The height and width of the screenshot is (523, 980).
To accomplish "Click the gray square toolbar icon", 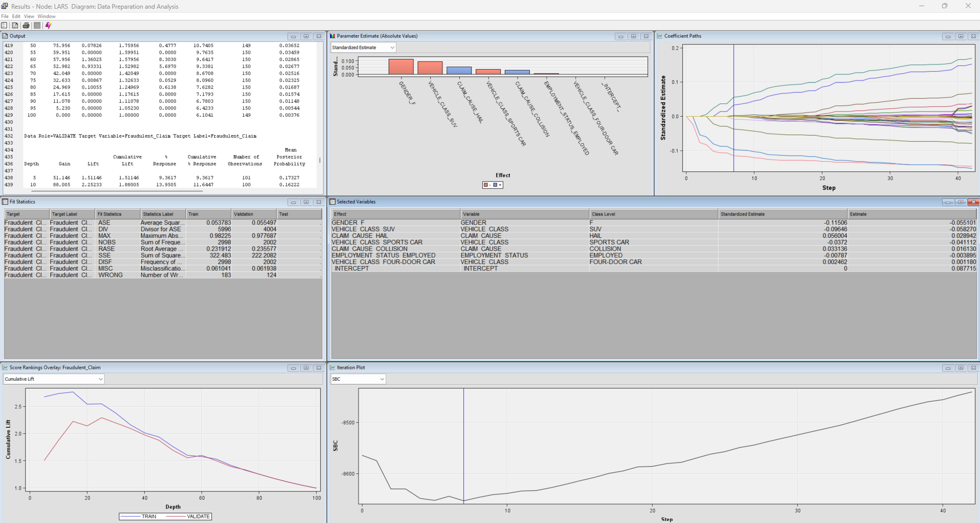I will (x=37, y=25).
